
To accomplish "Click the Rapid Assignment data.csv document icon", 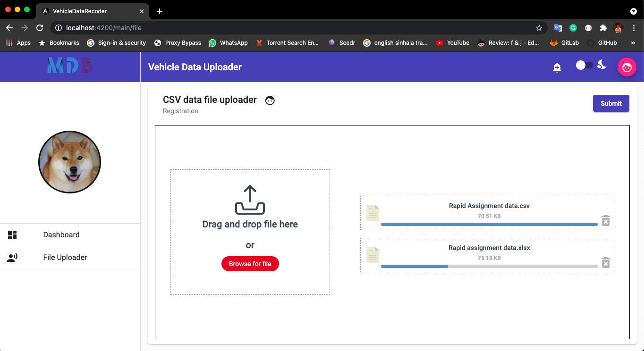I will click(x=373, y=213).
